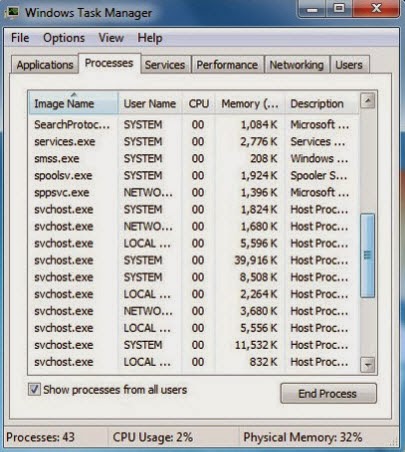The image size is (405, 452).
Task: Click the 2,776 K memory value
Action: [x=259, y=142]
